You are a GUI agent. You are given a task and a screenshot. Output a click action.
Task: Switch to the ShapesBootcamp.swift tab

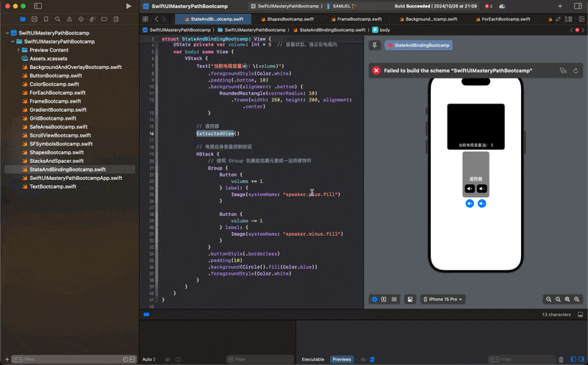287,19
